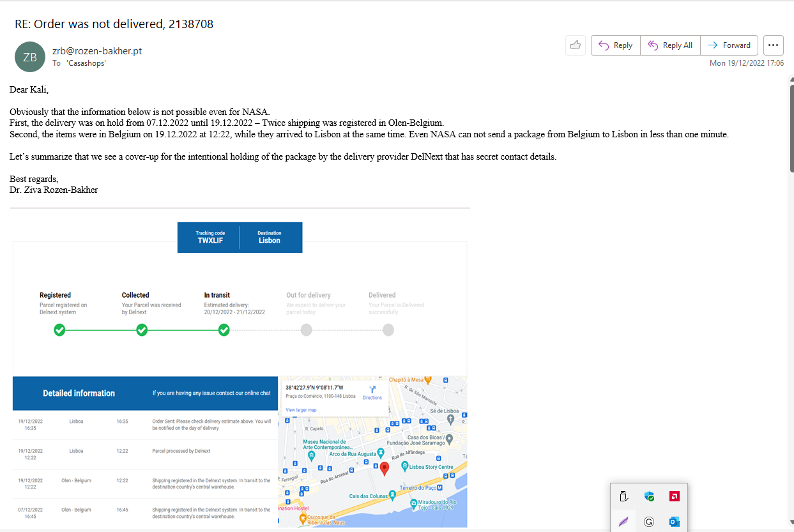The image size is (794, 532).
Task: Click the 07/12/2022 Olen - Belgium row
Action: click(x=145, y=513)
